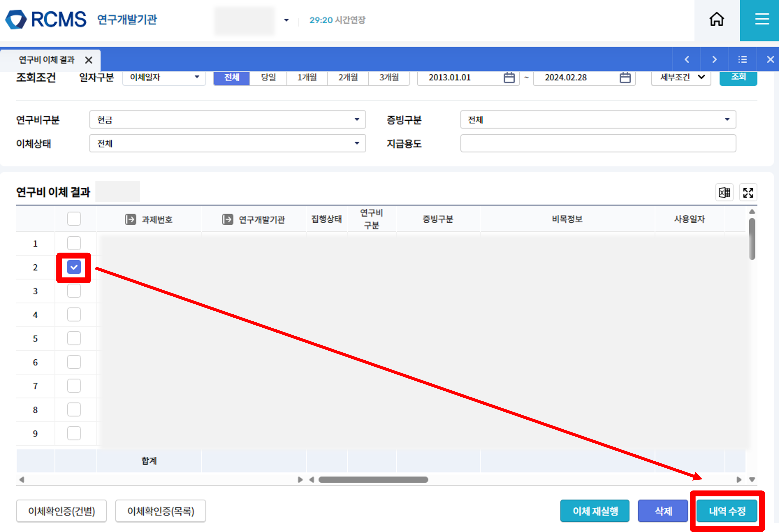Toggle the select-all header checkbox
The height and width of the screenshot is (532, 779).
(74, 219)
